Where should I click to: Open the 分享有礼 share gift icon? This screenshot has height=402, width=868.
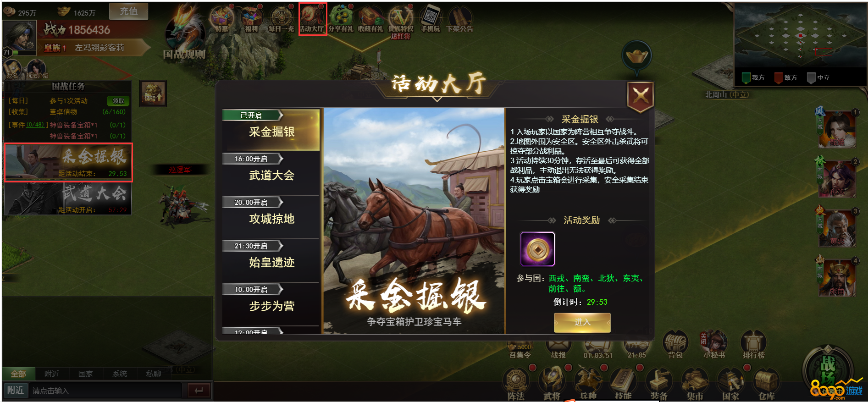[341, 18]
